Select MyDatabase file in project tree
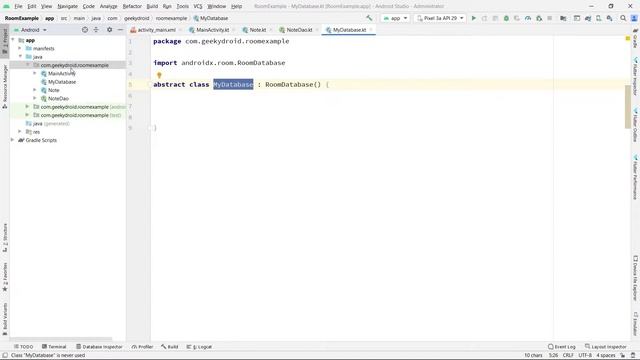Screen dimensions: 640x360 (x=62, y=82)
